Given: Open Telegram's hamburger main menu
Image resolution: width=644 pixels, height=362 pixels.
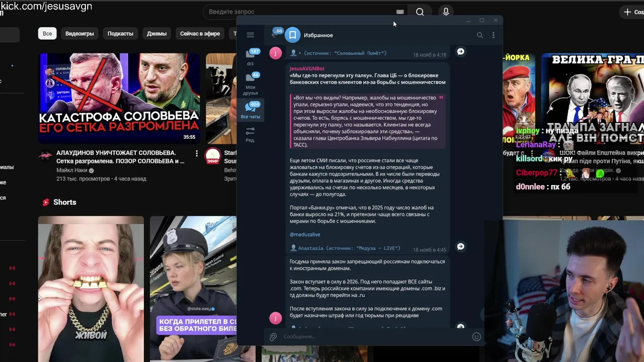Looking at the screenshot, I should click(251, 35).
